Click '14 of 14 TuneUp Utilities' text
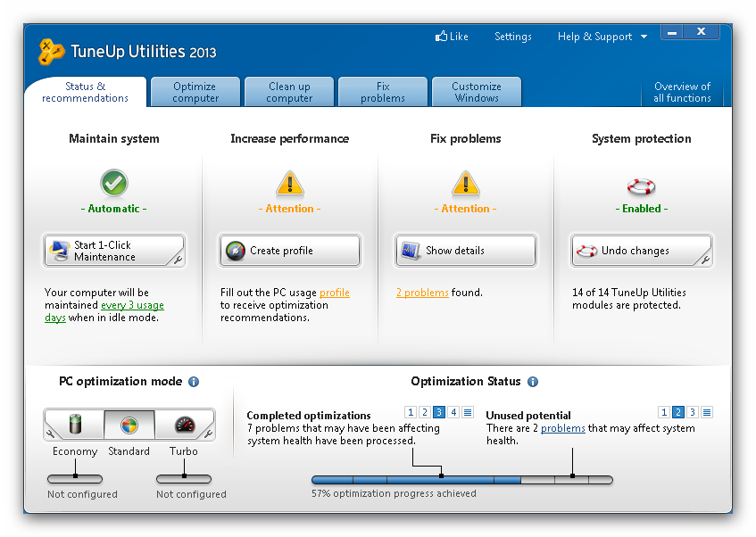 coord(629,293)
